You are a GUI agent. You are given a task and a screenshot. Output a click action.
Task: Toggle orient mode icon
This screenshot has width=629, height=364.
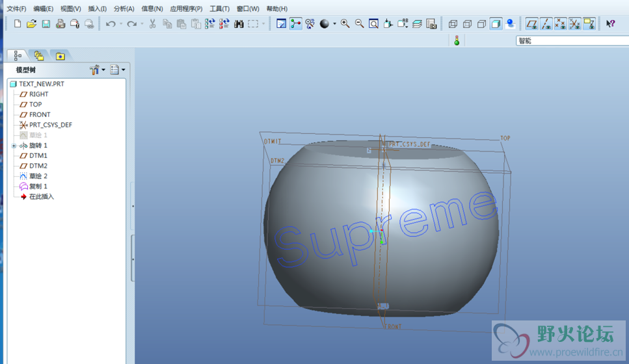pos(310,24)
